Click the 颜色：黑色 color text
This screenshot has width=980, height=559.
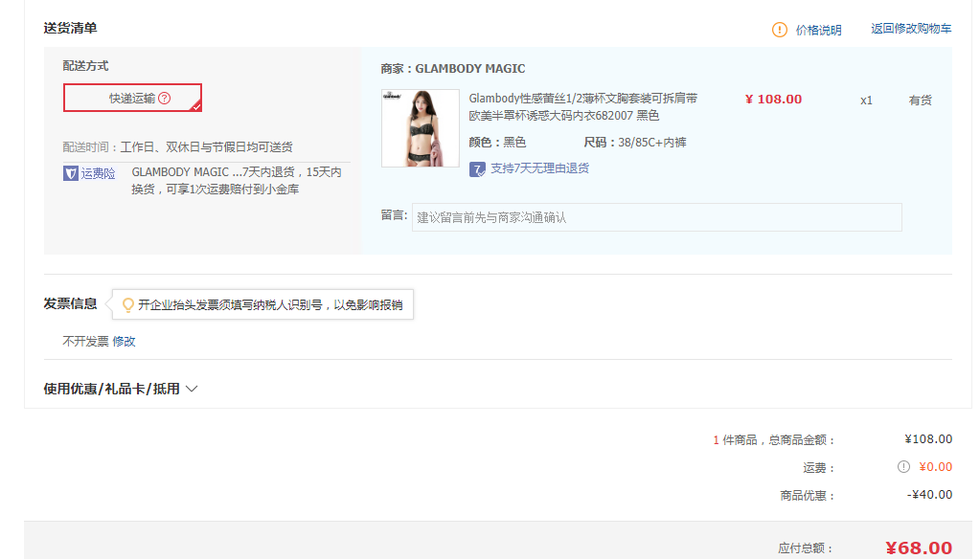coord(497,143)
